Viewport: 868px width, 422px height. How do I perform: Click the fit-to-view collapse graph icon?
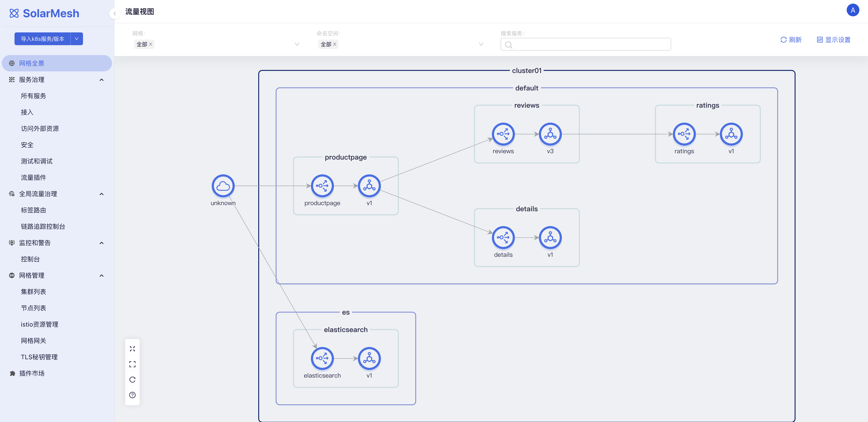(x=132, y=349)
